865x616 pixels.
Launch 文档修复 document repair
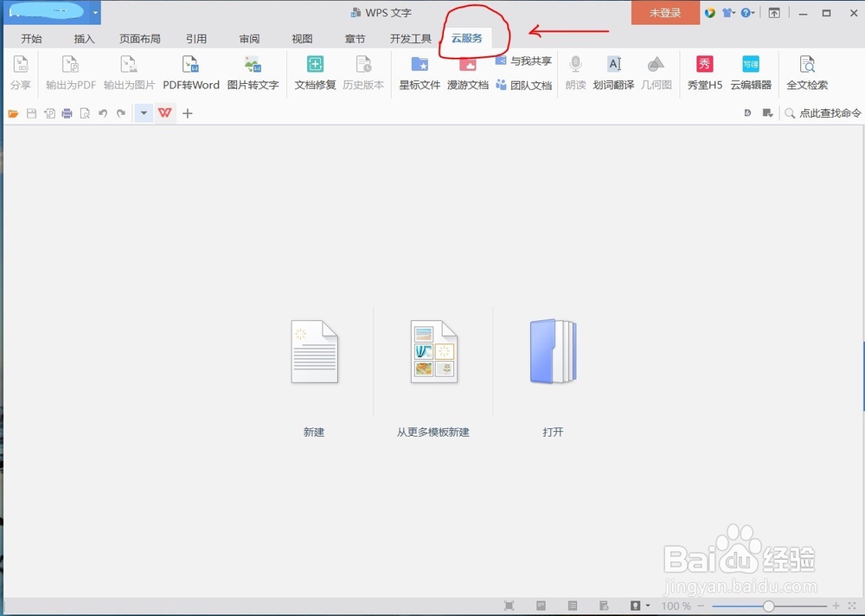click(315, 73)
